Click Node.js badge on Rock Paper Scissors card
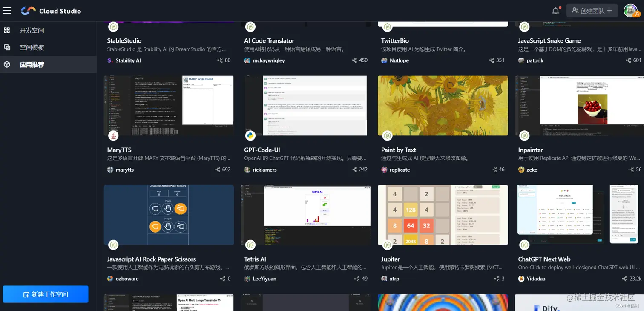Viewport: 644px width, 311px height. point(113,245)
